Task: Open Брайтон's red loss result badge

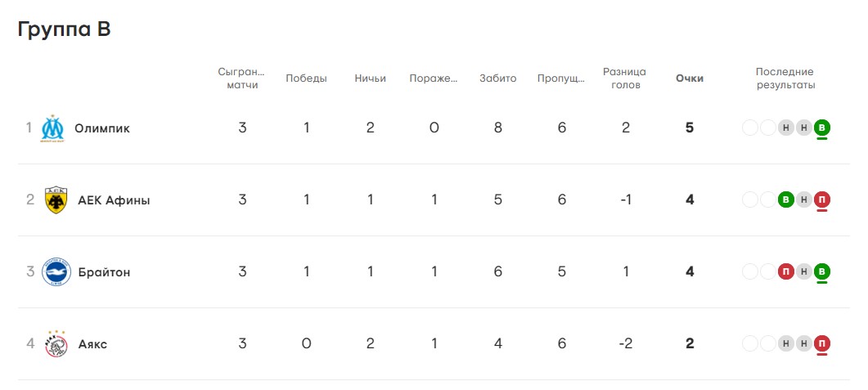Action: pyautogui.click(x=785, y=271)
